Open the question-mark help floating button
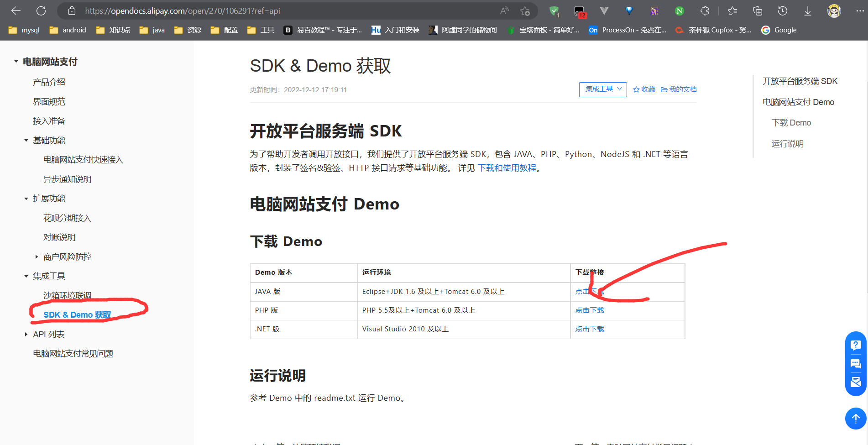This screenshot has height=445, width=868. pos(856,345)
